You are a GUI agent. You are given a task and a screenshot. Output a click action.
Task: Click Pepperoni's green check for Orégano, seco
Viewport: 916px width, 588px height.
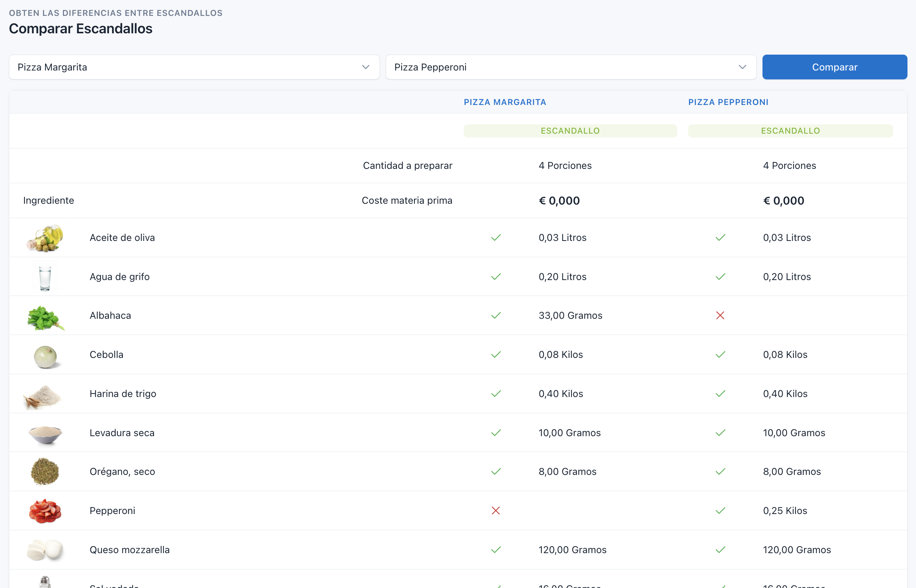(x=720, y=471)
